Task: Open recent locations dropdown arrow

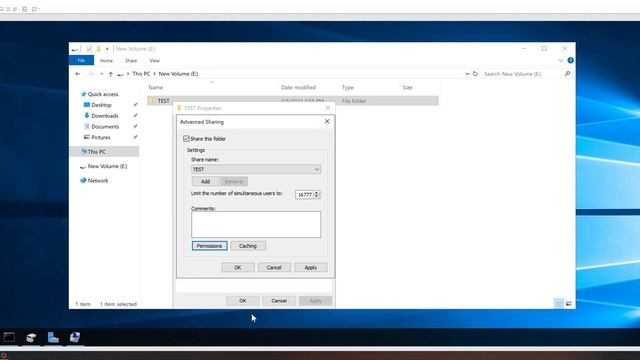Action: (x=101, y=74)
